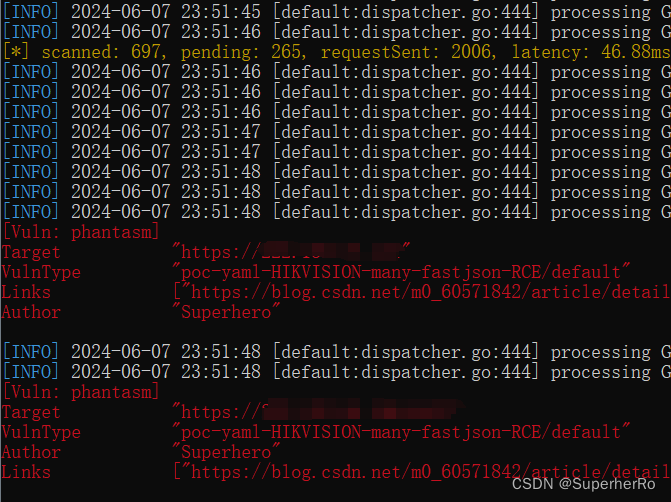Click the first "Vuln: phantasm" header
This screenshot has width=671, height=502.
(x=82, y=232)
